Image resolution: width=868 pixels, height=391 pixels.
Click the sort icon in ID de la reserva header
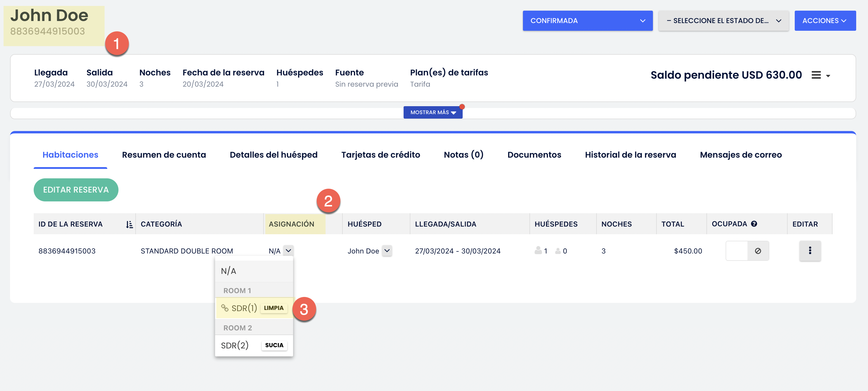click(x=129, y=224)
